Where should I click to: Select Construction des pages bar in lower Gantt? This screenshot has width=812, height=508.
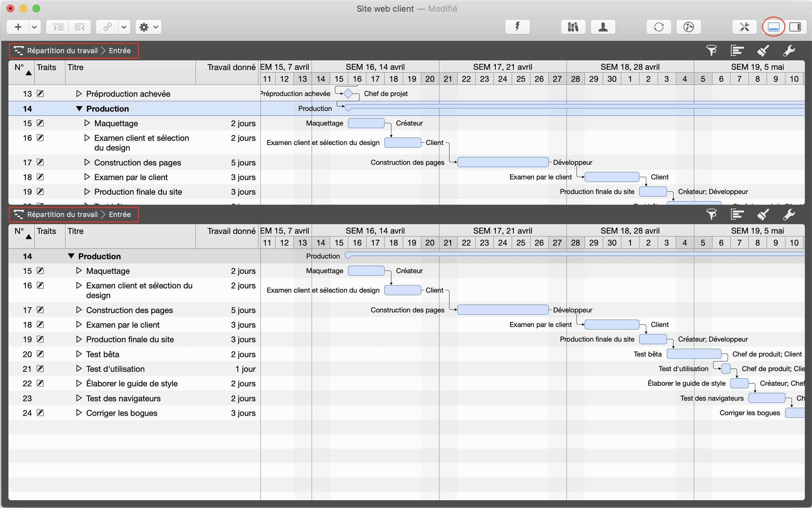(502, 309)
